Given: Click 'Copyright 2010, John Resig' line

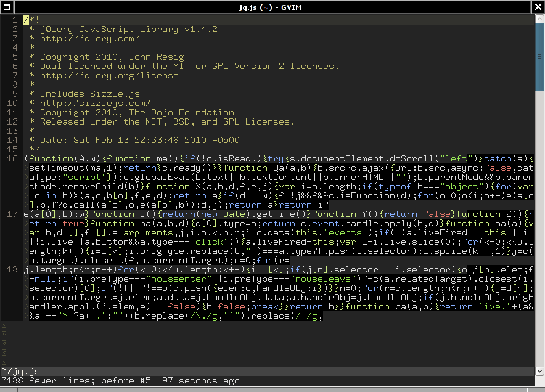Looking at the screenshot, I should [112, 57].
